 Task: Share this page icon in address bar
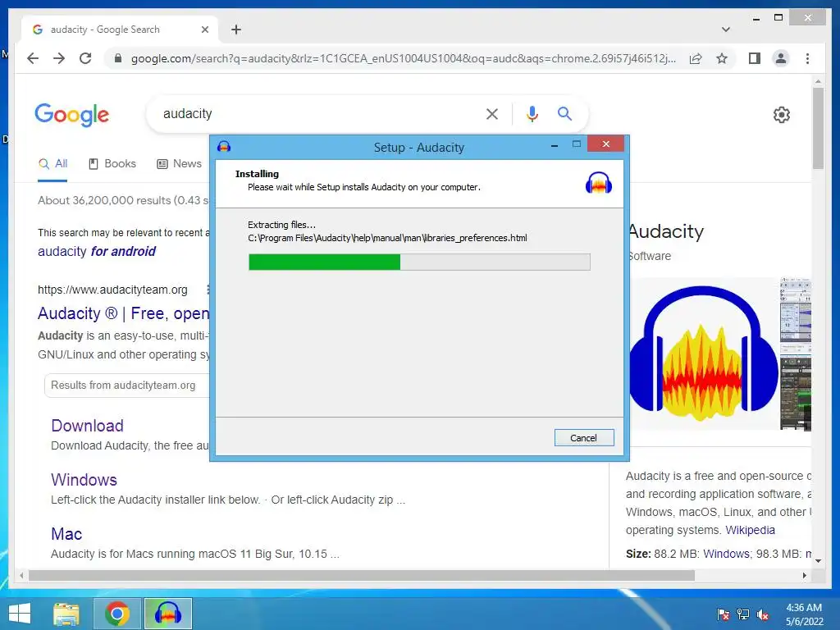(696, 58)
